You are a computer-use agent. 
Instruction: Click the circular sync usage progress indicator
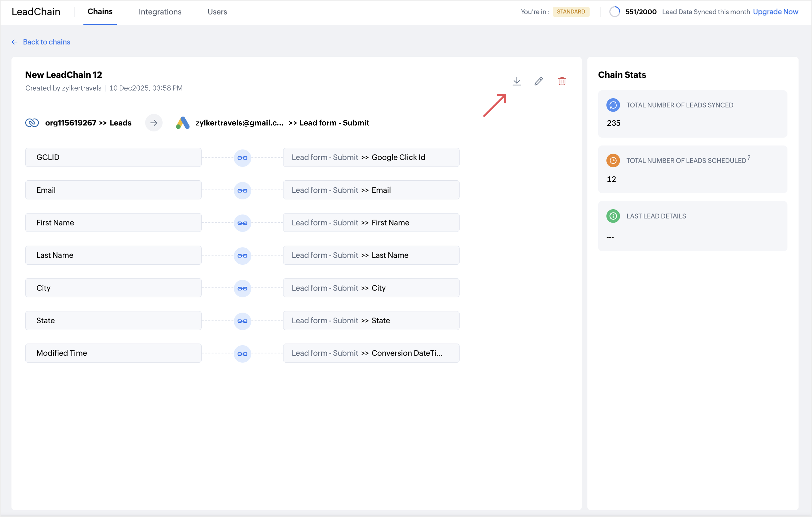pyautogui.click(x=614, y=12)
